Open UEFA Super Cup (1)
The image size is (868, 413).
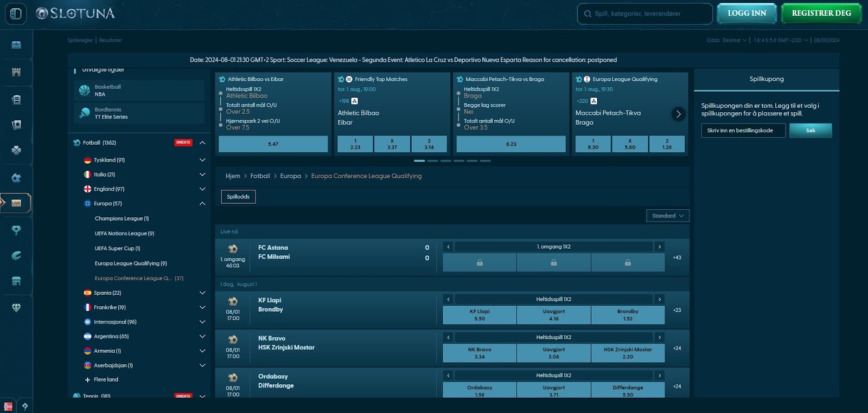[x=117, y=248]
